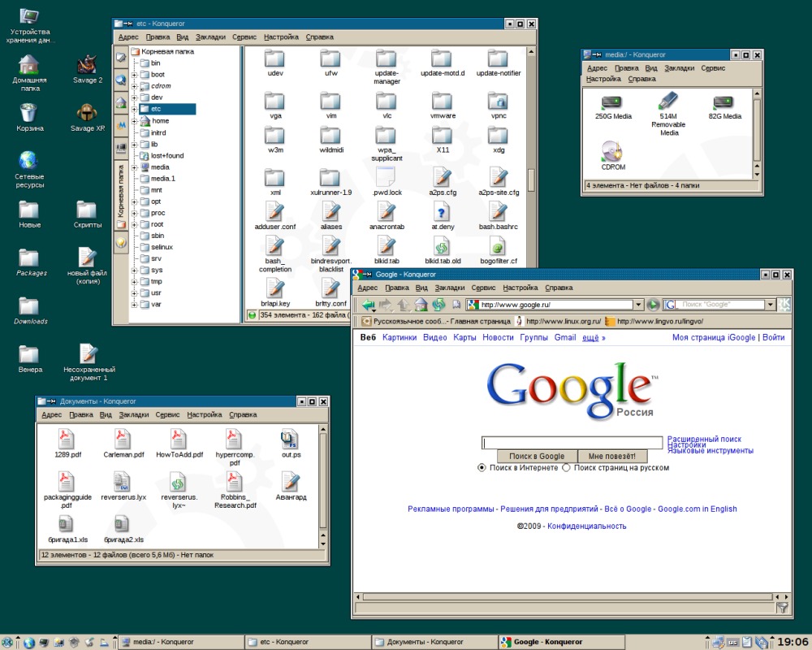The height and width of the screenshot is (650, 812).
Task: Open the Картинки link on Google page
Action: (400, 337)
